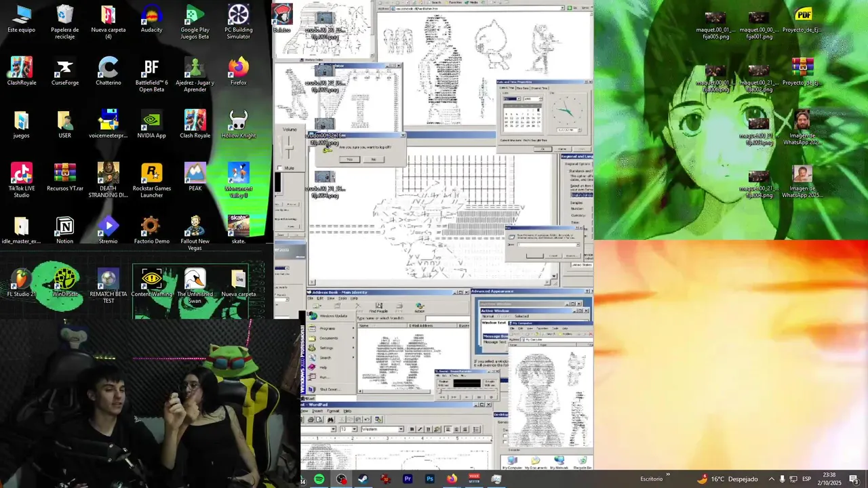Launch Hollow Knight
Image resolution: width=868 pixels, height=488 pixels.
click(238, 125)
